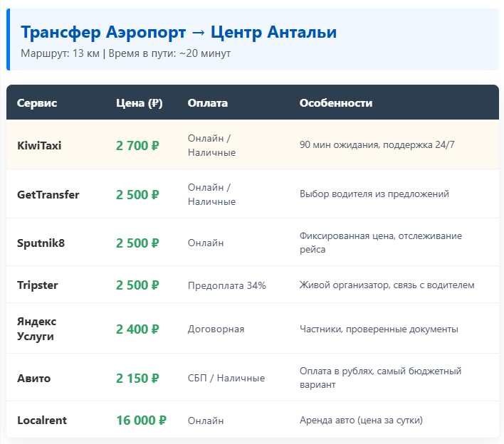The image size is (504, 444).
Task: Click Sputnik8 payment Онлайн
Action: [206, 243]
